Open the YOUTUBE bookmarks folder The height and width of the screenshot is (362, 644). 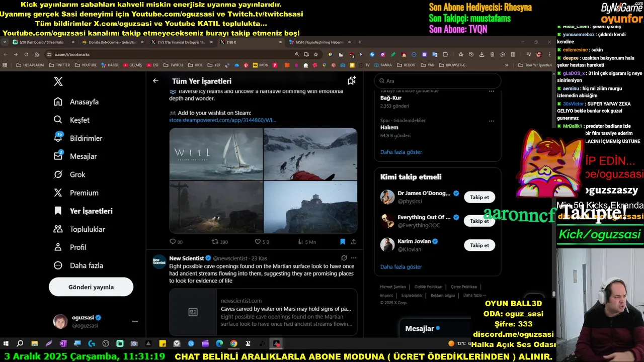point(86,65)
